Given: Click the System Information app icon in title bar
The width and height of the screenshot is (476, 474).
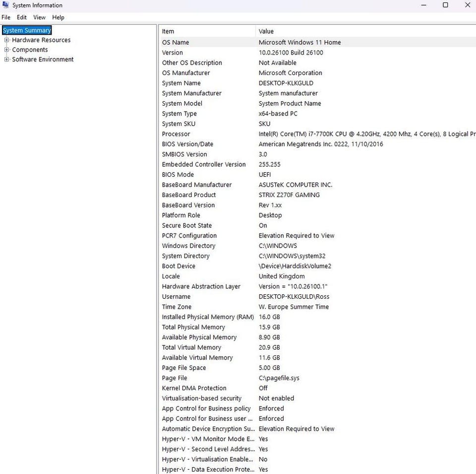Looking at the screenshot, I should point(5,5).
